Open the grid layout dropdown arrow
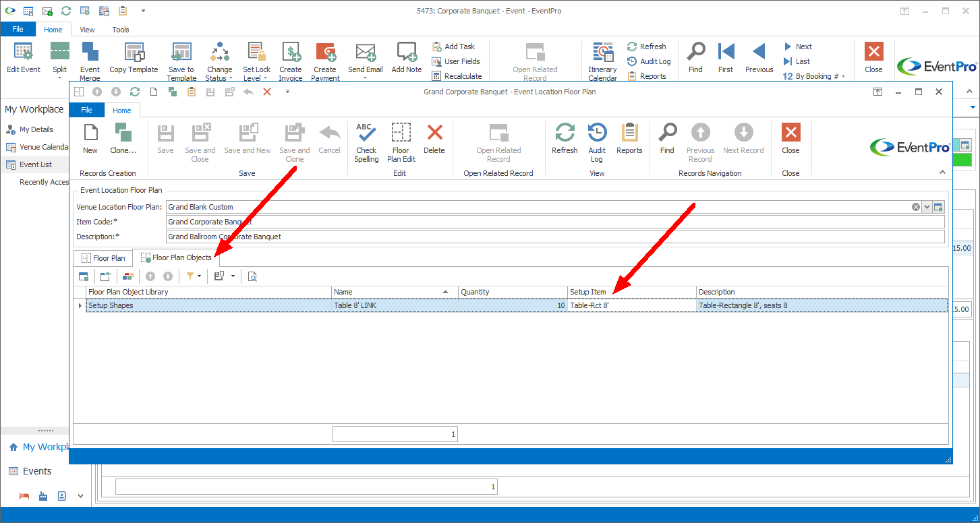 click(233, 276)
